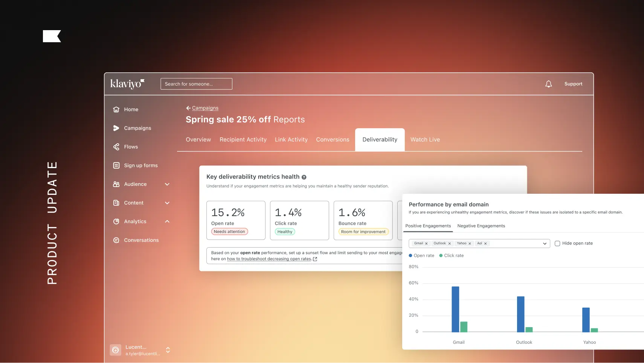Click the Needs attention badge
The image size is (644, 363).
[x=229, y=232]
